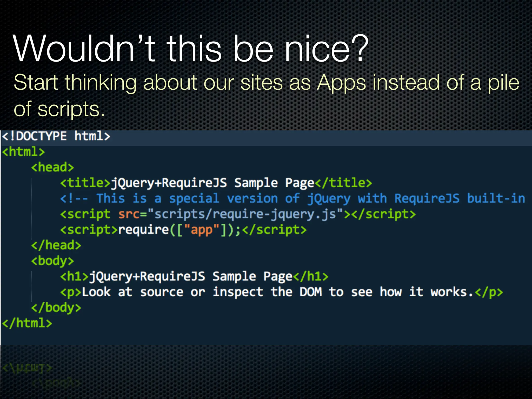
Task: Click the slide title "Wouldn't this be nice?"
Action: click(191, 48)
